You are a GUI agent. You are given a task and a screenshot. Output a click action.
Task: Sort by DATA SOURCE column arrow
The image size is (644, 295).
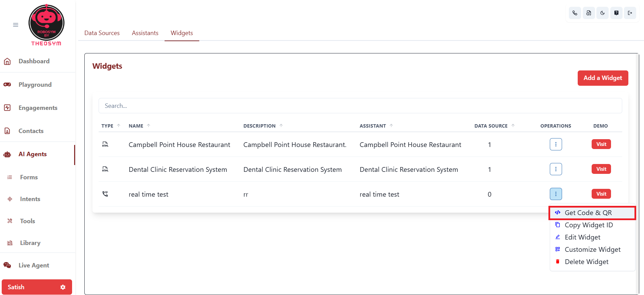(x=513, y=126)
